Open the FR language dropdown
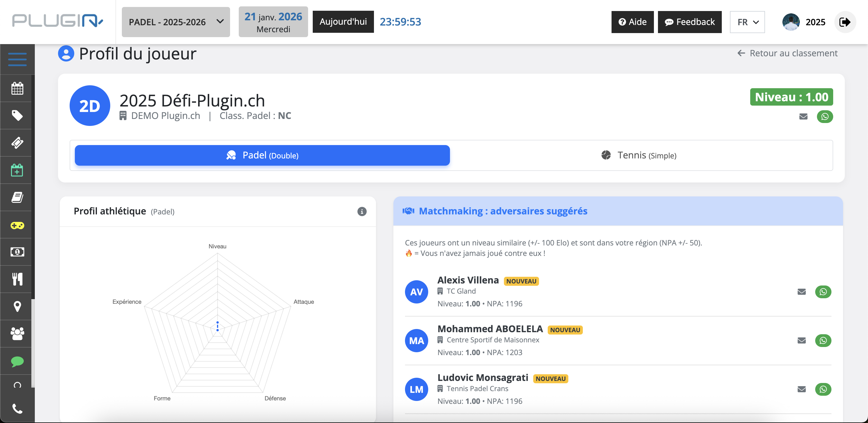 point(747,22)
